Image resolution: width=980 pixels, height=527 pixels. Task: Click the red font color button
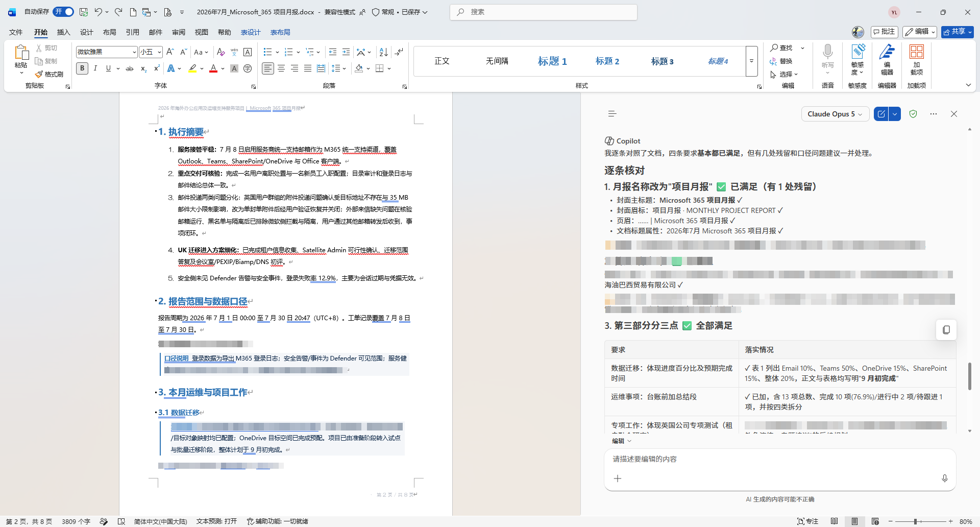[213, 68]
